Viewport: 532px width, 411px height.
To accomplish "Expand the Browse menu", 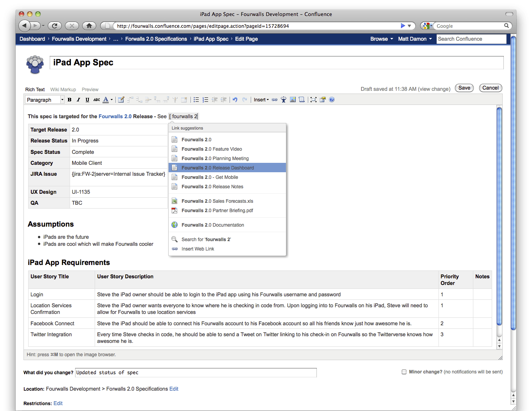I will pyautogui.click(x=382, y=39).
